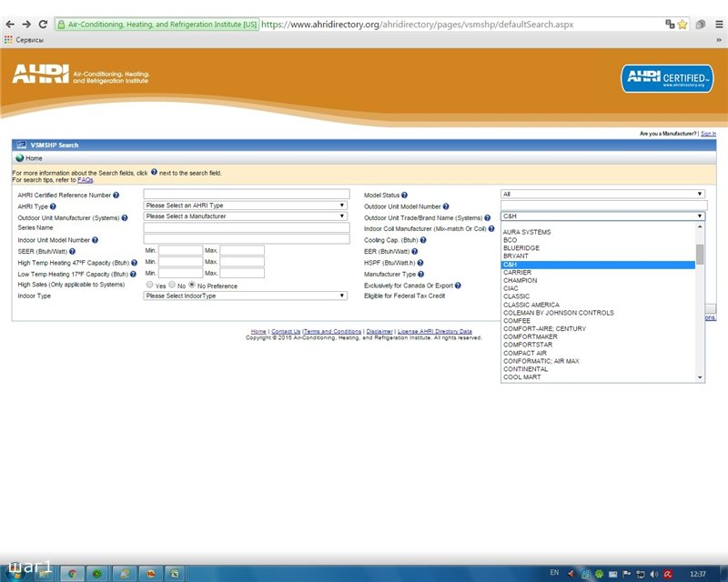The width and height of the screenshot is (728, 582).
Task: Click help icon beside Low Temp Heating 17°F
Action: point(133,275)
